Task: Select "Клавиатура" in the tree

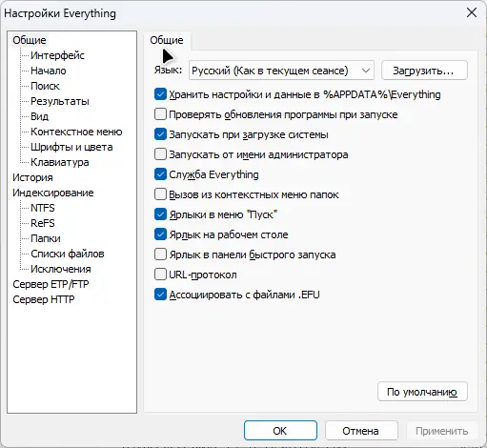Action: point(60,162)
